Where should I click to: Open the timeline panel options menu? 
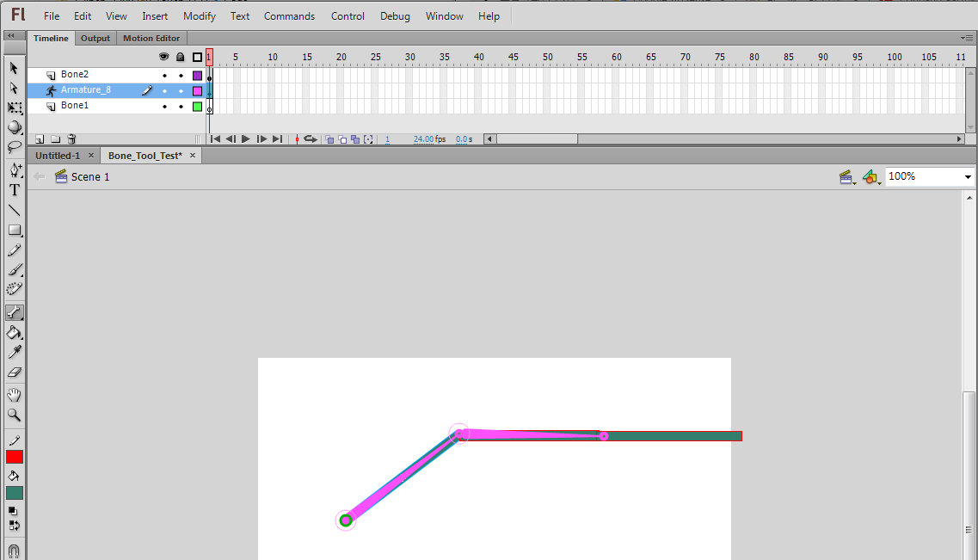(x=967, y=38)
